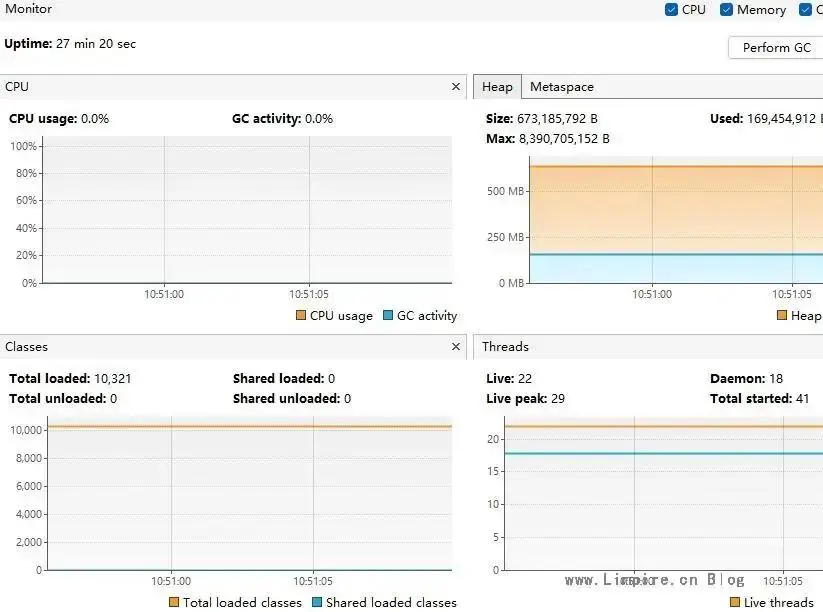
Task: Click the Perform GC button
Action: click(776, 48)
